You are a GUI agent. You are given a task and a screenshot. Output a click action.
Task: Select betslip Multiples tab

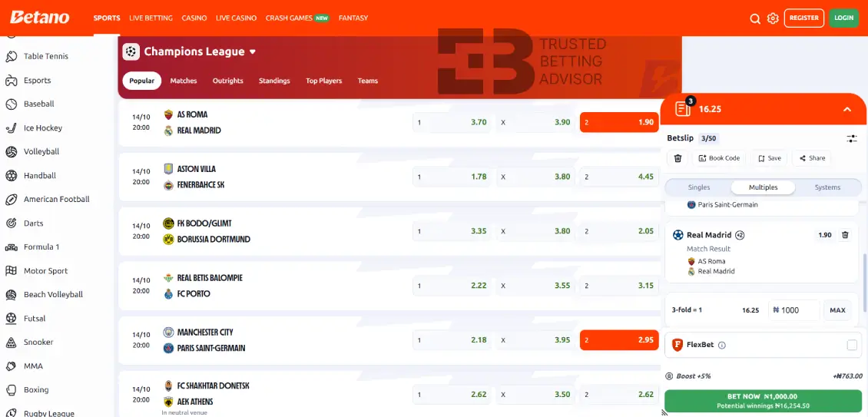[x=763, y=187]
